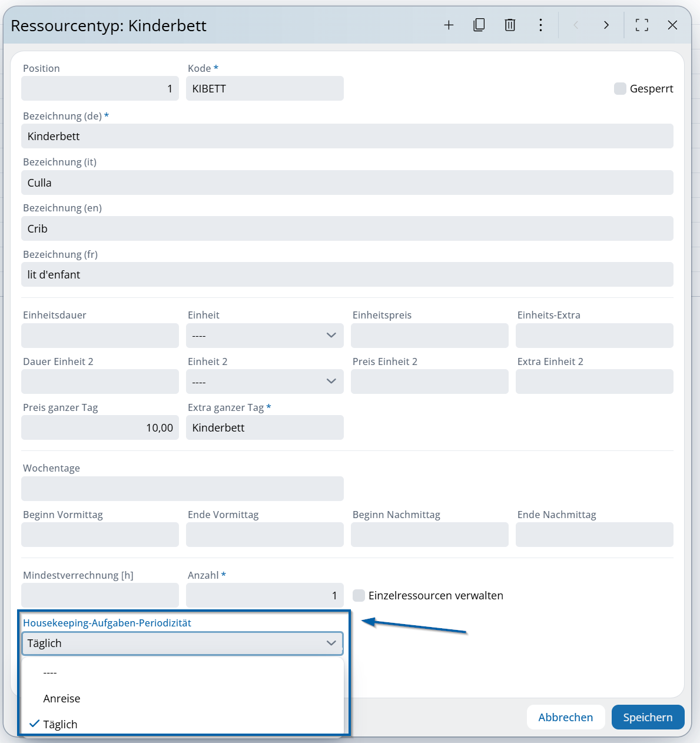Open the Einheit dropdown

pos(264,336)
